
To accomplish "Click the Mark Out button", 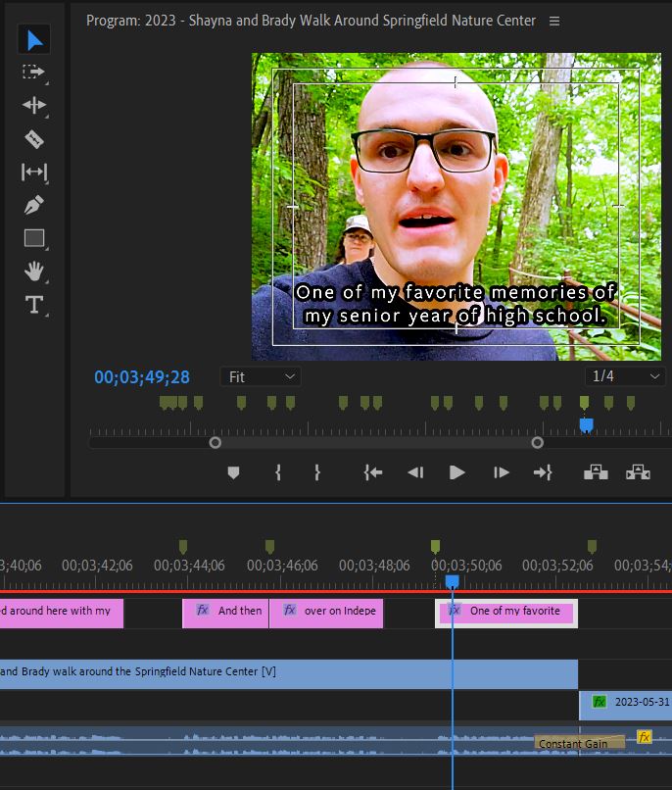I will tap(316, 472).
